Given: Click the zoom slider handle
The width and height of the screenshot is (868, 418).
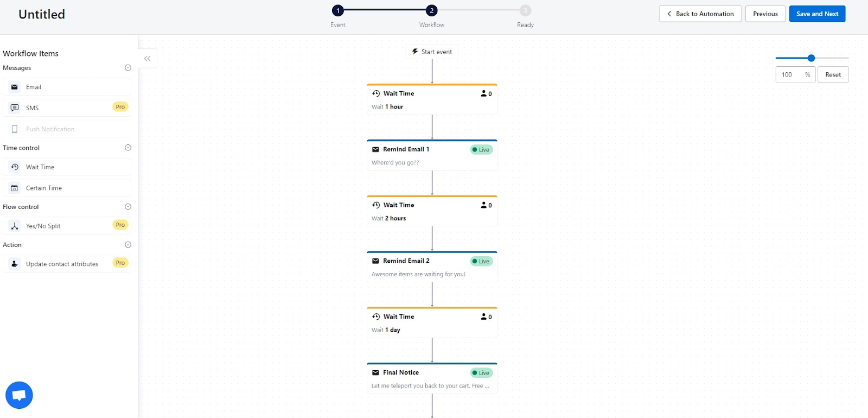Looking at the screenshot, I should (x=811, y=58).
